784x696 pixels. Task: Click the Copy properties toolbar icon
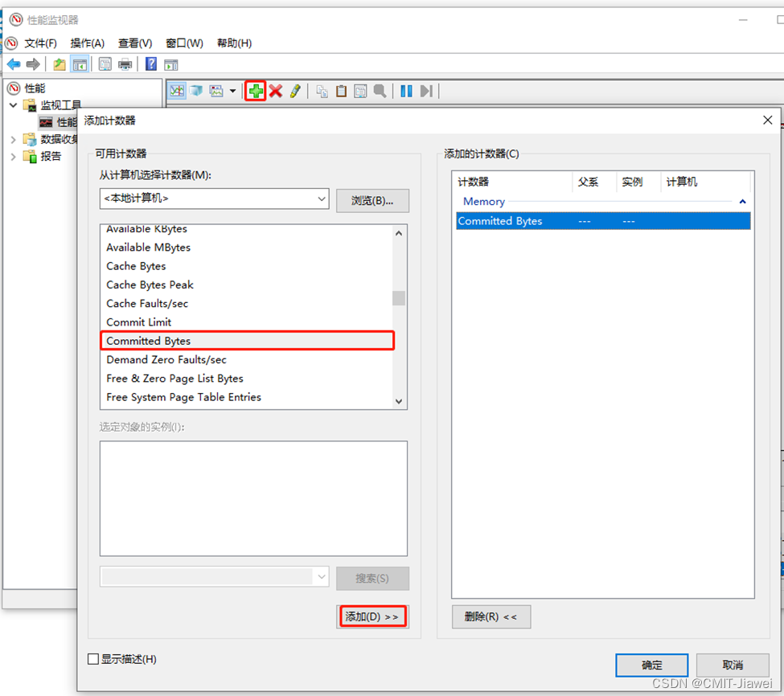[322, 91]
